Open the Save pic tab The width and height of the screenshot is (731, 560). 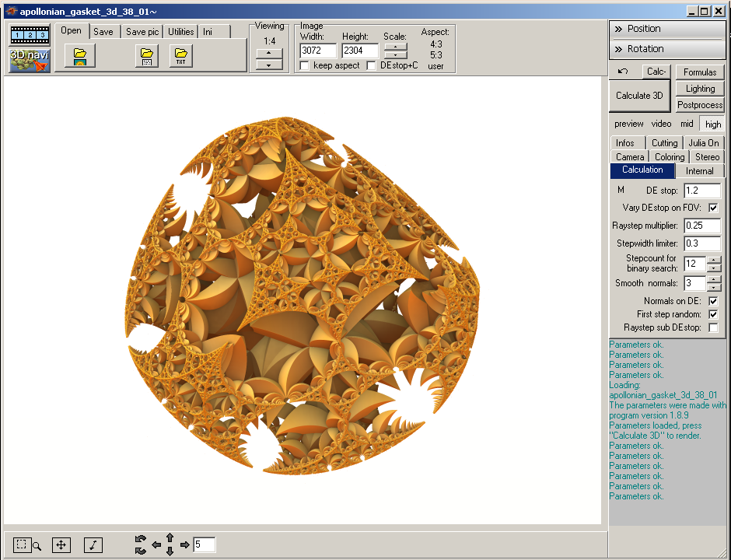(x=141, y=32)
